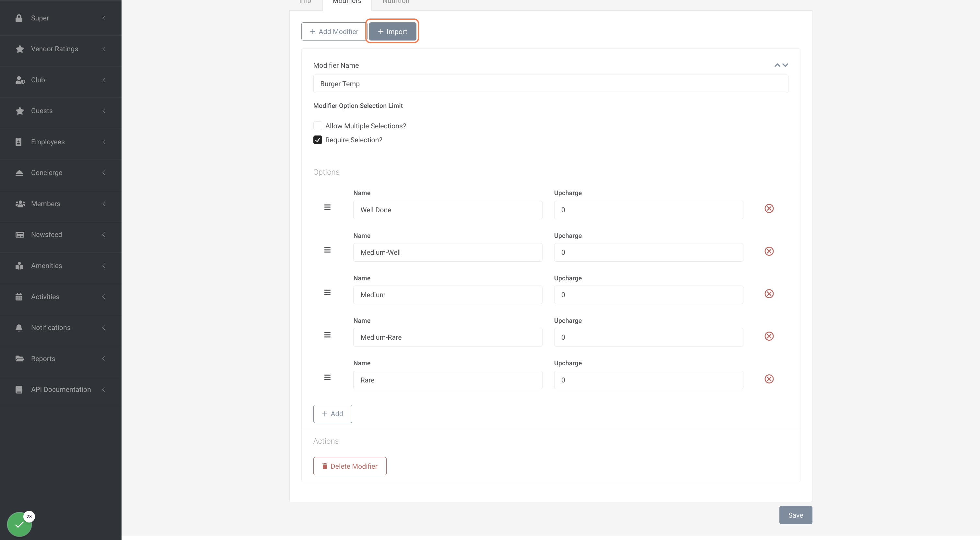Delete the Rare option row

[769, 379]
